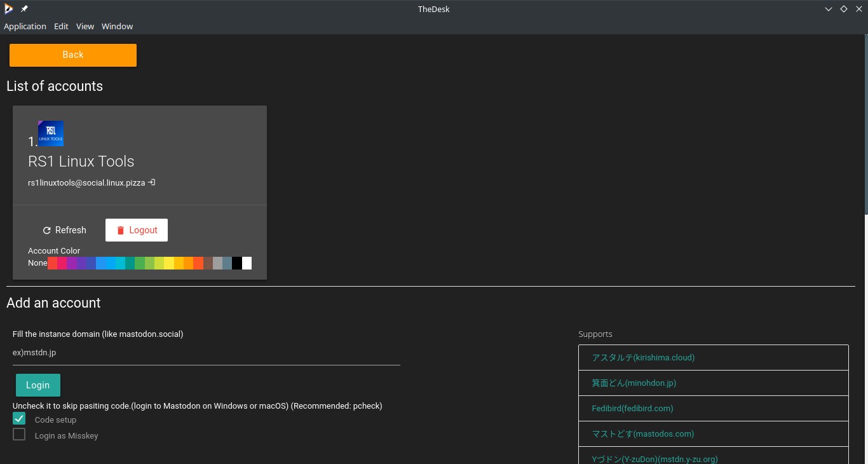Viewport: 868px width, 464px height.
Task: Choose the yellow account color swatch
Action: pos(169,263)
